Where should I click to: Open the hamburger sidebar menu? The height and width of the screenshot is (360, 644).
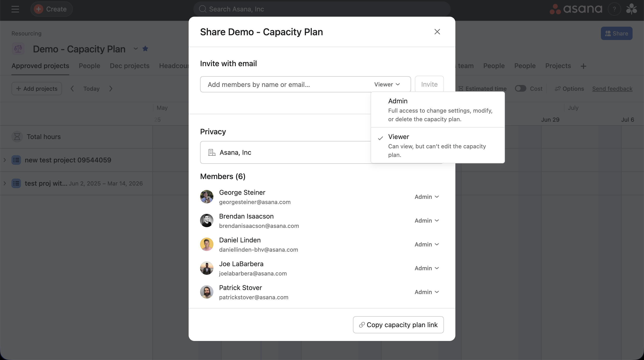pos(15,9)
